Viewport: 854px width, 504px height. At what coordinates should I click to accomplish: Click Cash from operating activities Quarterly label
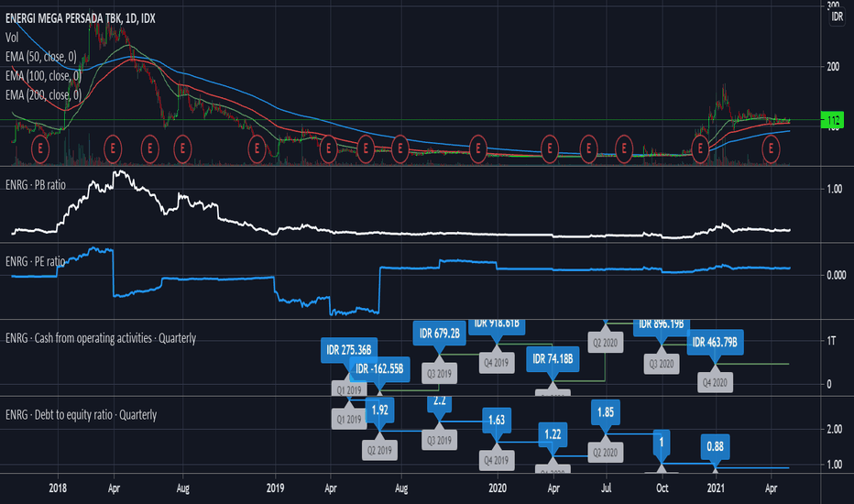(101, 338)
